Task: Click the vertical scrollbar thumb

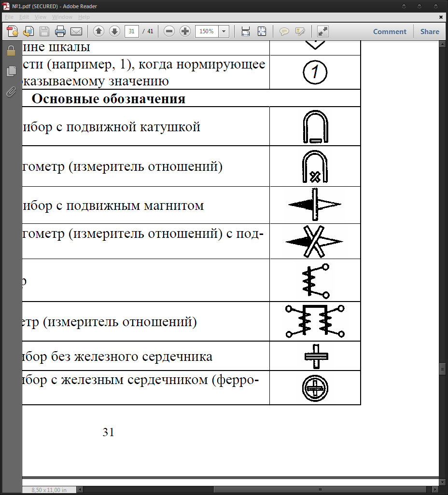Action: [x=442, y=369]
